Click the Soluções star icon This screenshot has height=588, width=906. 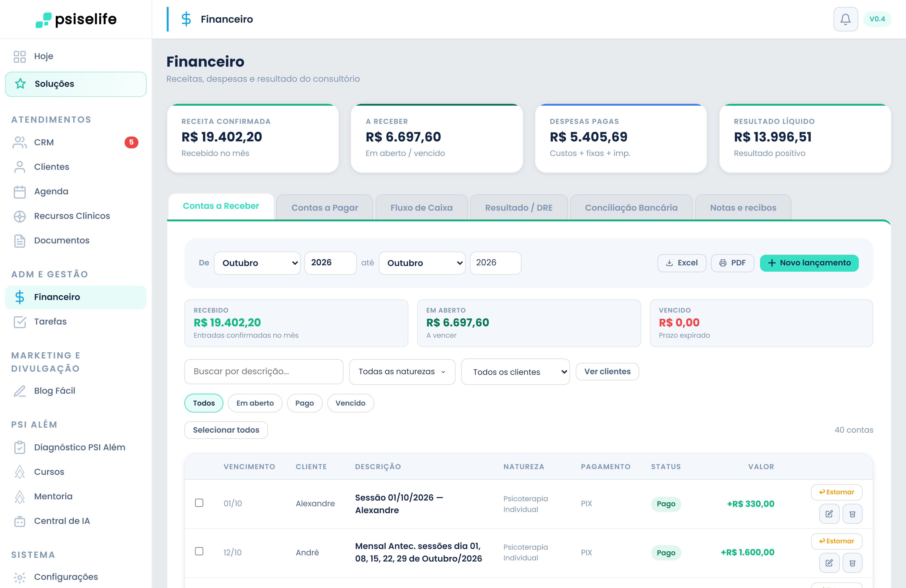pyautogui.click(x=20, y=84)
